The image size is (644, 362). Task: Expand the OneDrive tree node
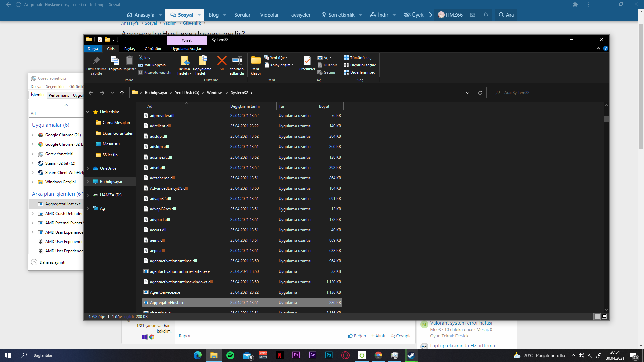(88, 168)
